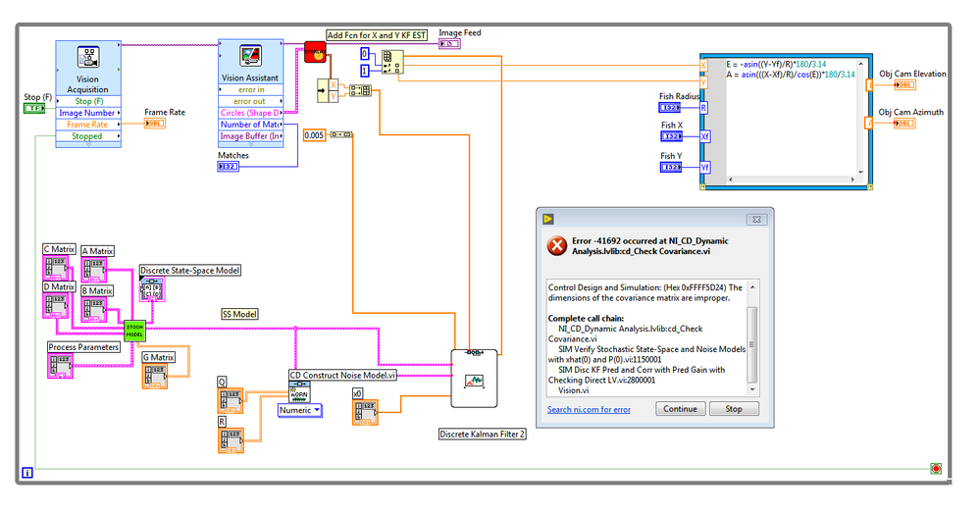Select the Build Array node

[360, 90]
